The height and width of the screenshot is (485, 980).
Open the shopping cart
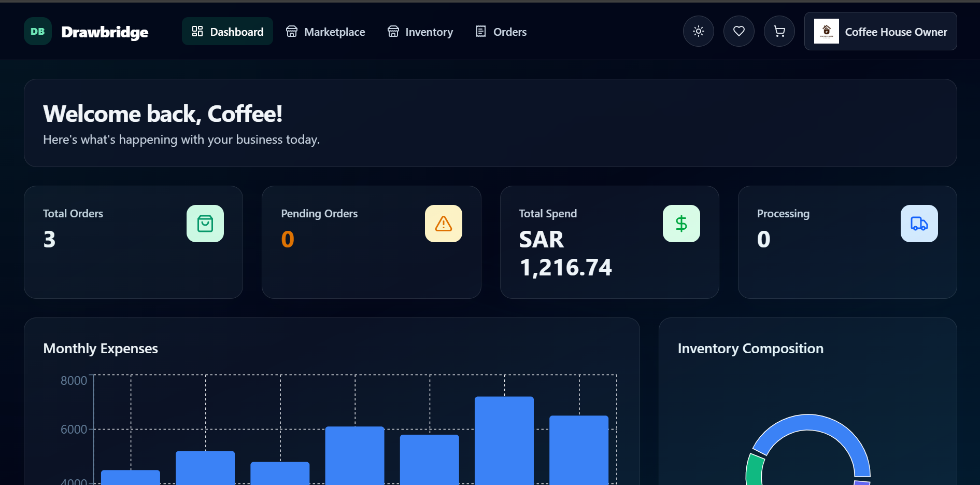click(779, 31)
